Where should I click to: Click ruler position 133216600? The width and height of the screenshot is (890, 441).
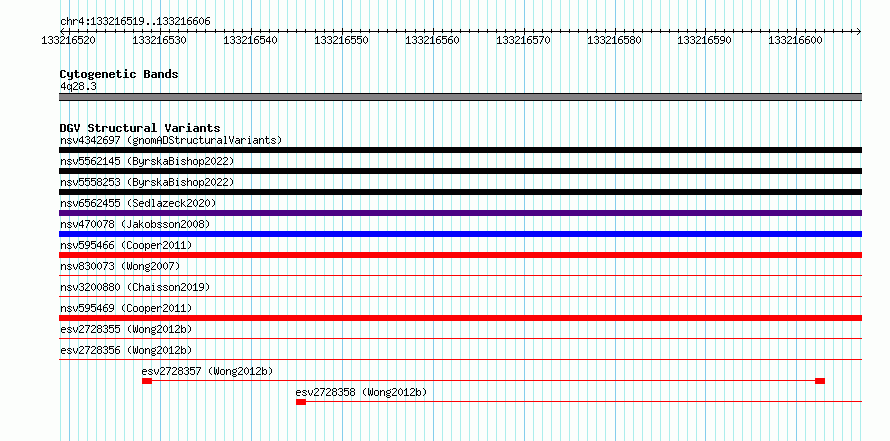[795, 40]
